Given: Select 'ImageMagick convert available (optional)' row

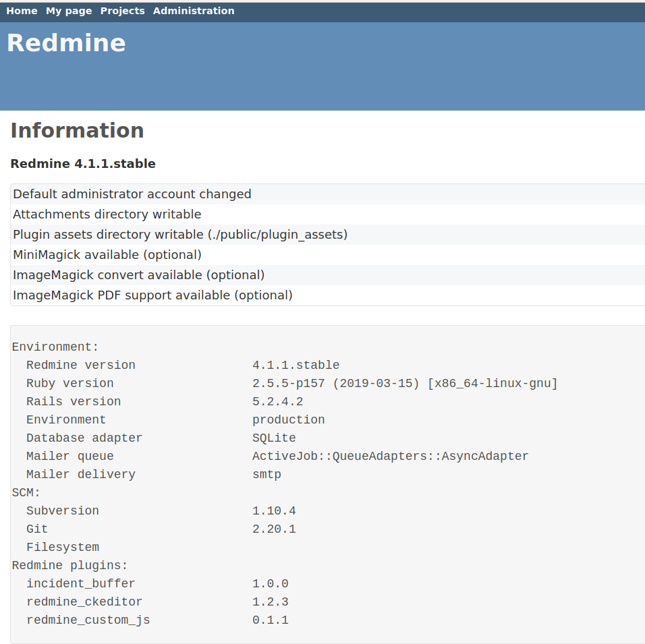Looking at the screenshot, I should pos(328,274).
